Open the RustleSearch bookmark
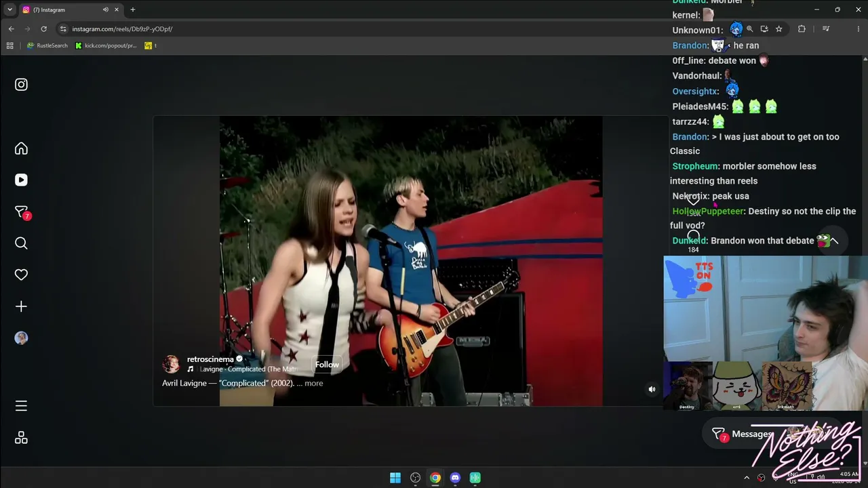 tap(47, 45)
